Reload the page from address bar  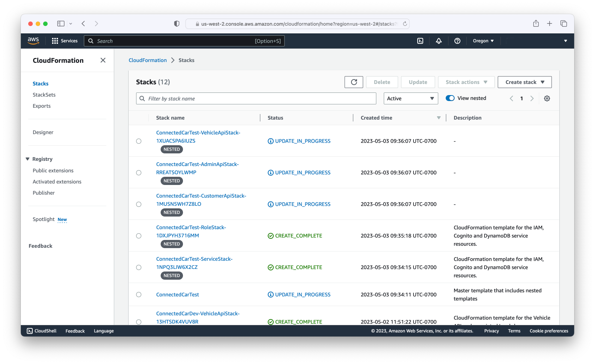(x=405, y=24)
